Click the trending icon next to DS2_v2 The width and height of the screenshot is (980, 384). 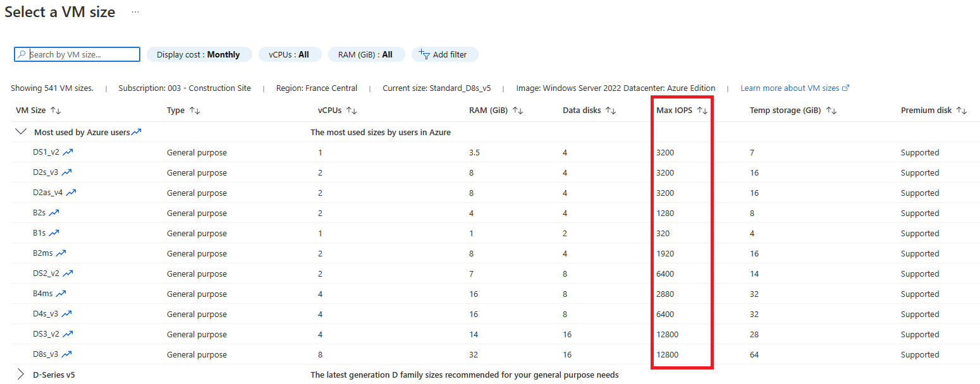[x=68, y=273]
